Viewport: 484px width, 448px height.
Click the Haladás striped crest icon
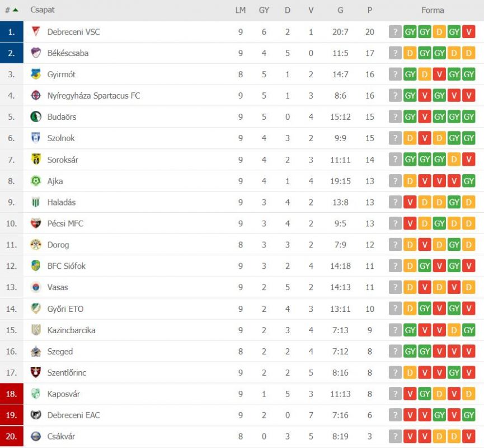point(36,202)
